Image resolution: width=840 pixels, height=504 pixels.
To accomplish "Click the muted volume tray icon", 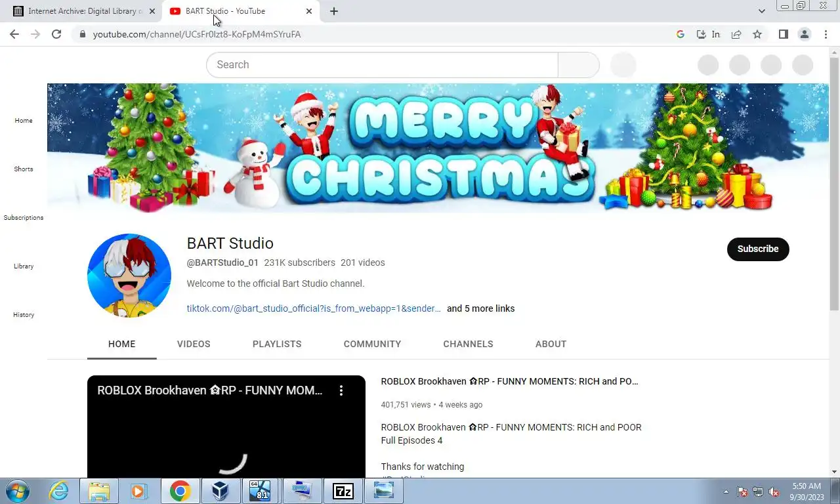I will click(774, 492).
